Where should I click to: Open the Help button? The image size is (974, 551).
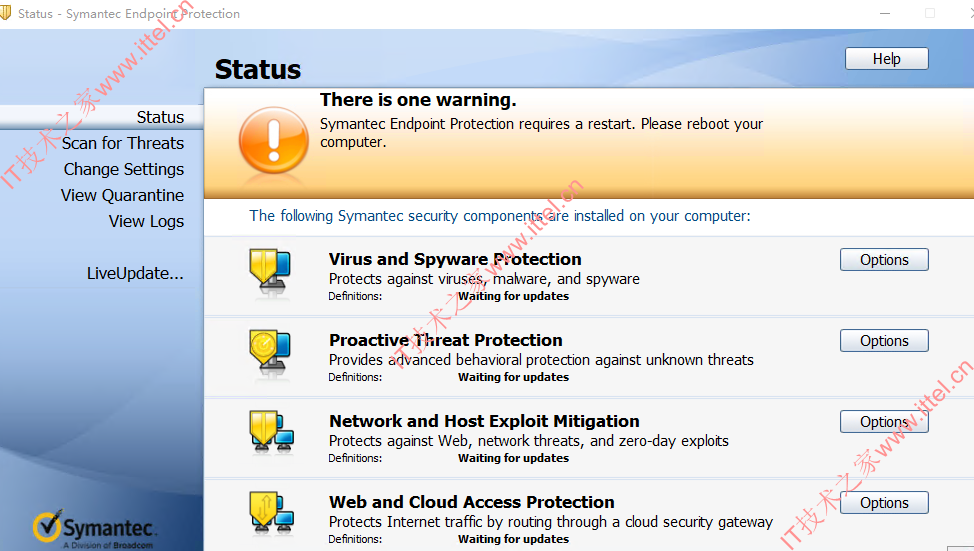pos(886,58)
